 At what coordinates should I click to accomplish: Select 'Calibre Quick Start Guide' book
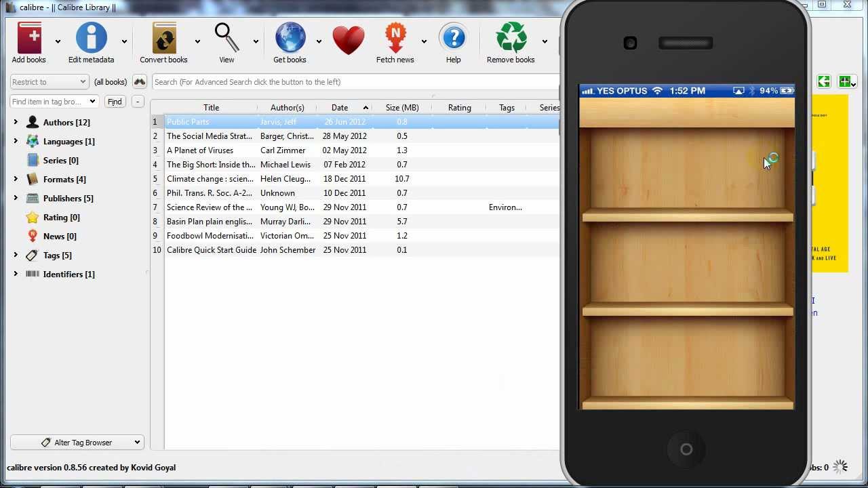click(x=212, y=250)
